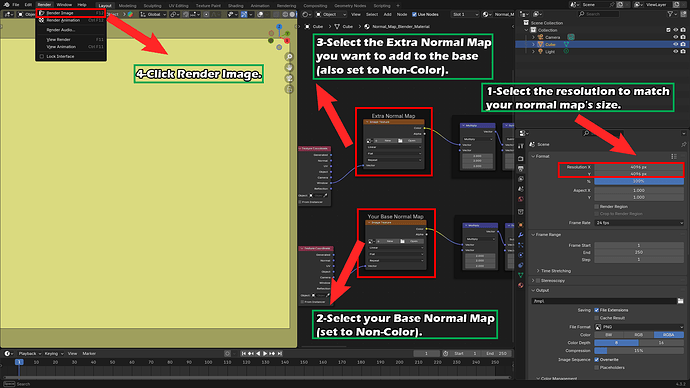
Task: Toggle the Camera eye visibility in outliner
Action: pos(675,37)
